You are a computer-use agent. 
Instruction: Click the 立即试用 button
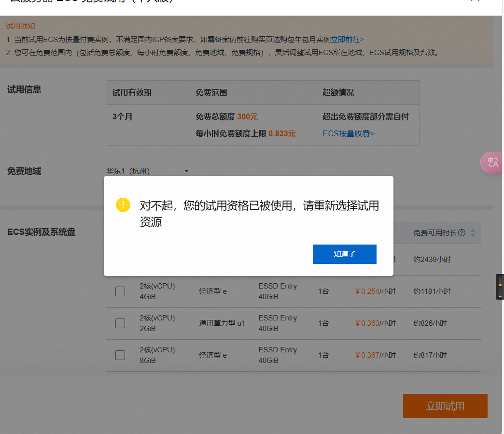coord(445,406)
